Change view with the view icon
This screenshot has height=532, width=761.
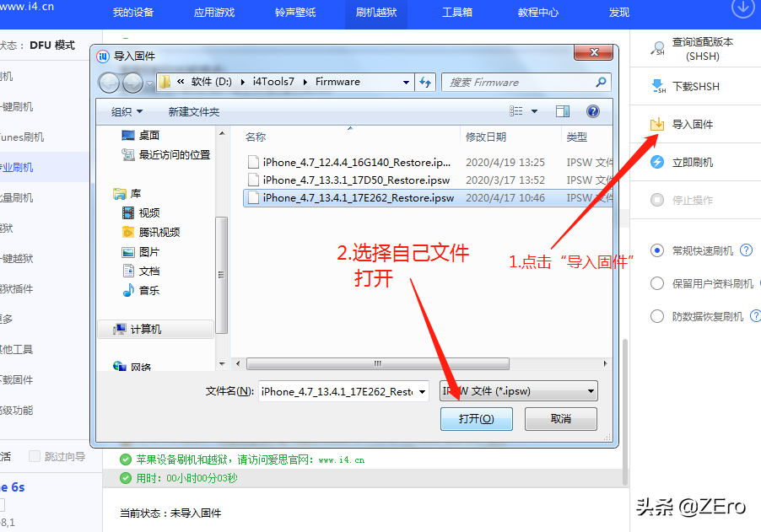[515, 111]
